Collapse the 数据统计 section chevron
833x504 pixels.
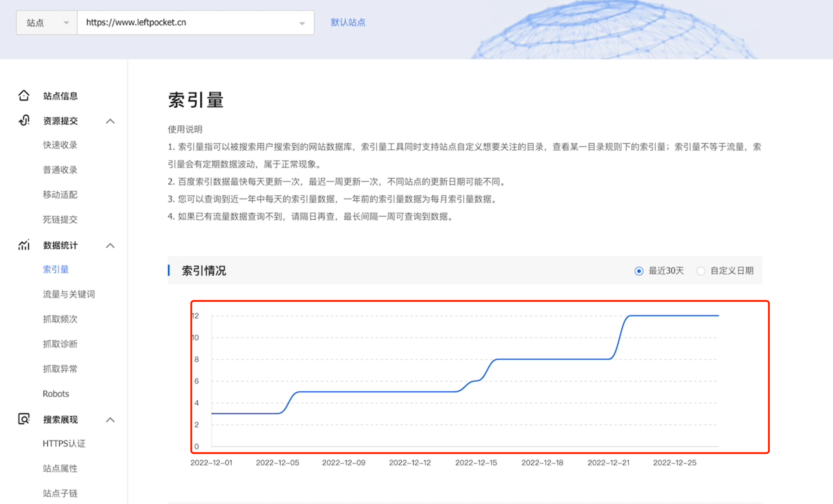point(110,245)
